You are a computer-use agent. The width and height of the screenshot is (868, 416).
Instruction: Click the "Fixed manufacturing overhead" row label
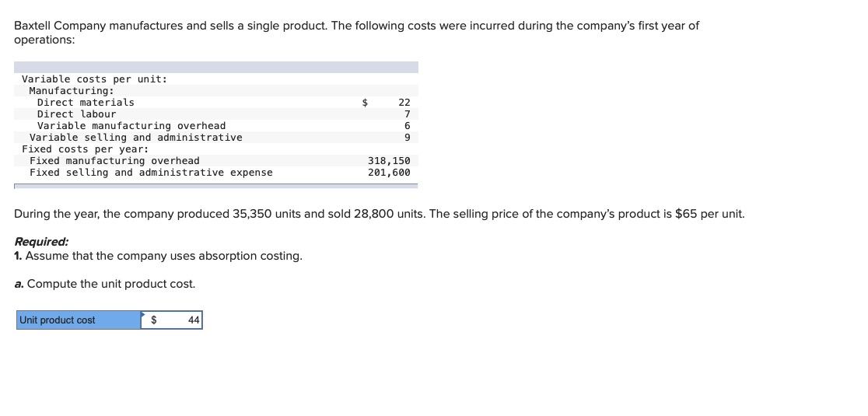click(114, 161)
